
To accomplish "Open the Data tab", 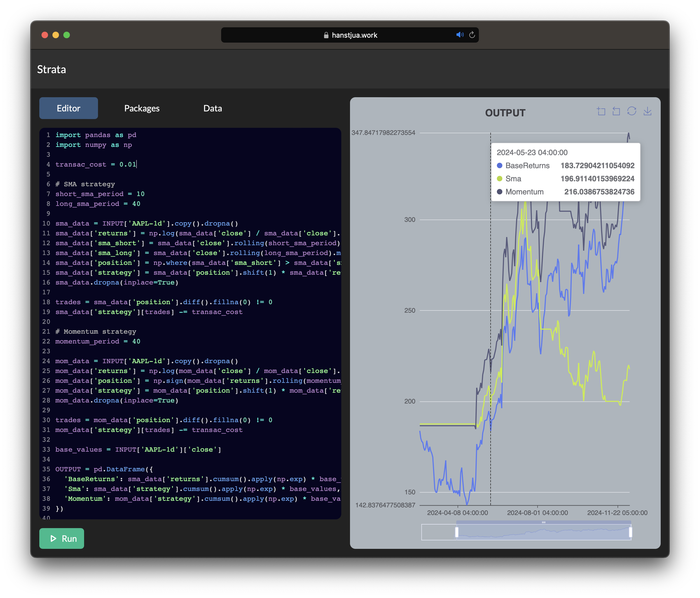I will pyautogui.click(x=212, y=108).
